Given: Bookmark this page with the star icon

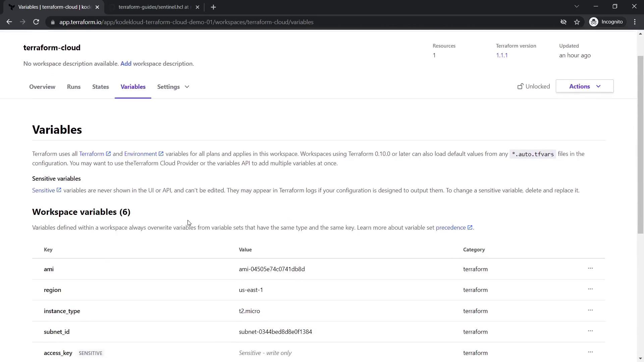Looking at the screenshot, I should 577,22.
